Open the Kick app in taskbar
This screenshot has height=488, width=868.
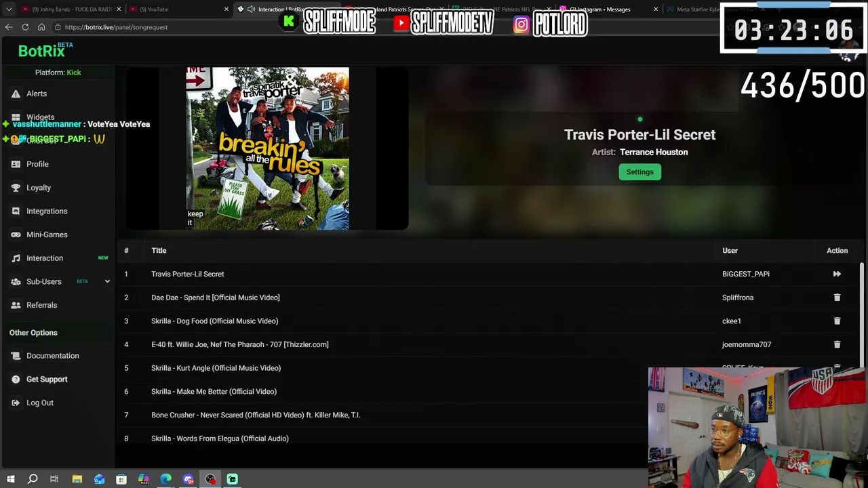point(233,479)
